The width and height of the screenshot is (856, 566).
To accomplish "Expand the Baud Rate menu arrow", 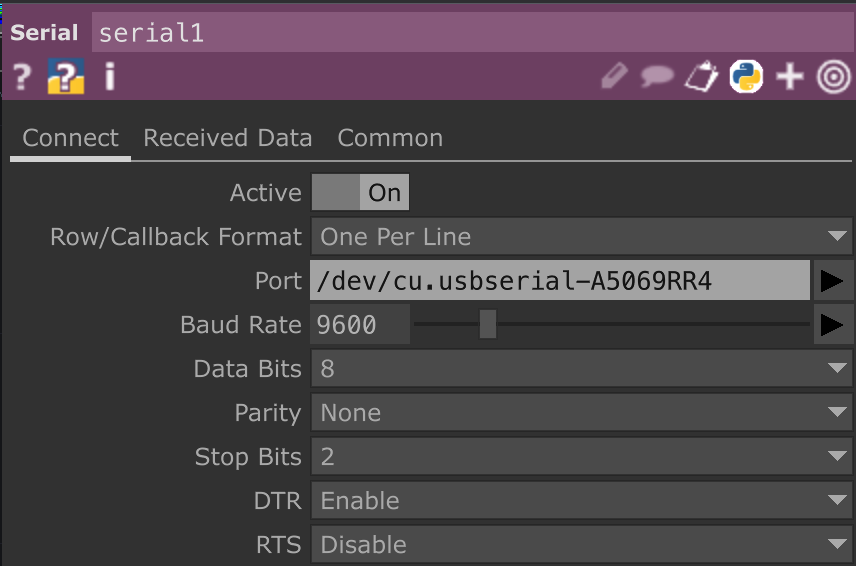I will [x=832, y=325].
